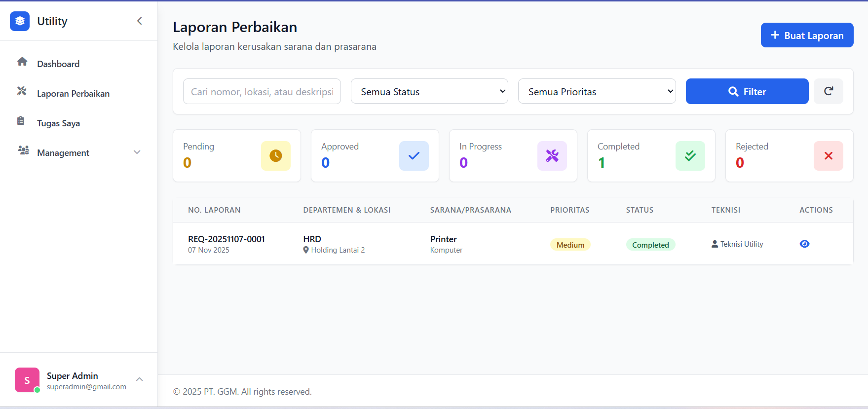Click the Dashboard home icon

point(22,62)
